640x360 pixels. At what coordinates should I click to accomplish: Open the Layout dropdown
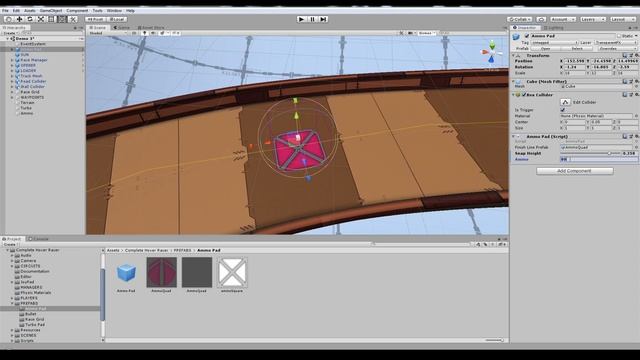point(622,19)
